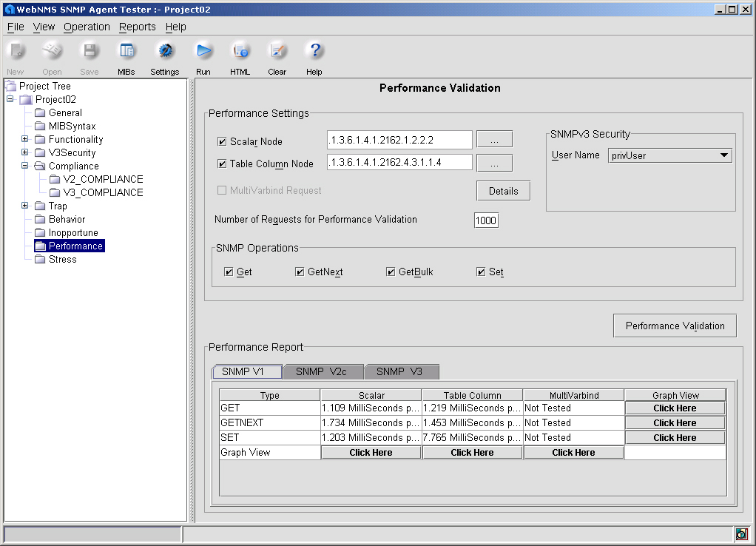Click the Project Tree root icon
The image size is (756, 546).
pyautogui.click(x=10, y=86)
